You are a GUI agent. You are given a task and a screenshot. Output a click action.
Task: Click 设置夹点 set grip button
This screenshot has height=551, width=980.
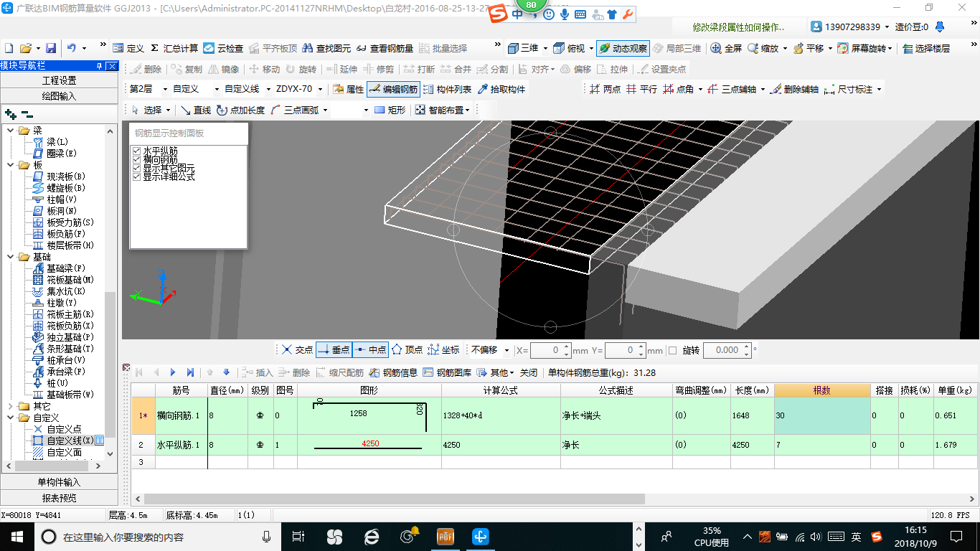(661, 69)
